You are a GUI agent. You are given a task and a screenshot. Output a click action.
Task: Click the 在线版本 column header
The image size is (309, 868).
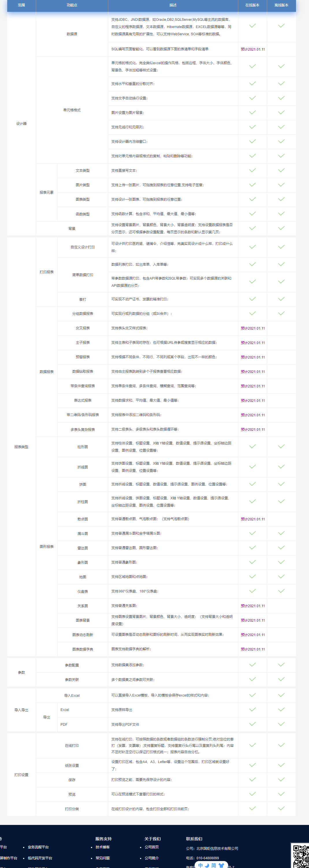pyautogui.click(x=252, y=5)
